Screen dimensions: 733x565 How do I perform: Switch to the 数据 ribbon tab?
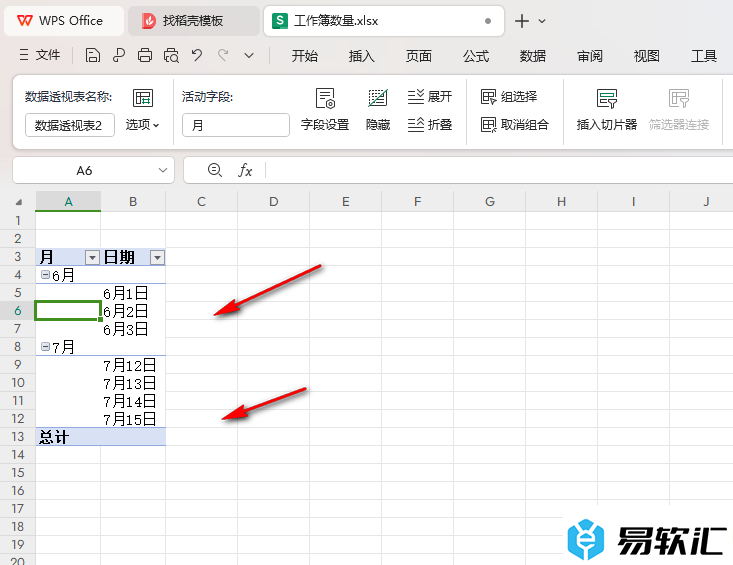(532, 56)
